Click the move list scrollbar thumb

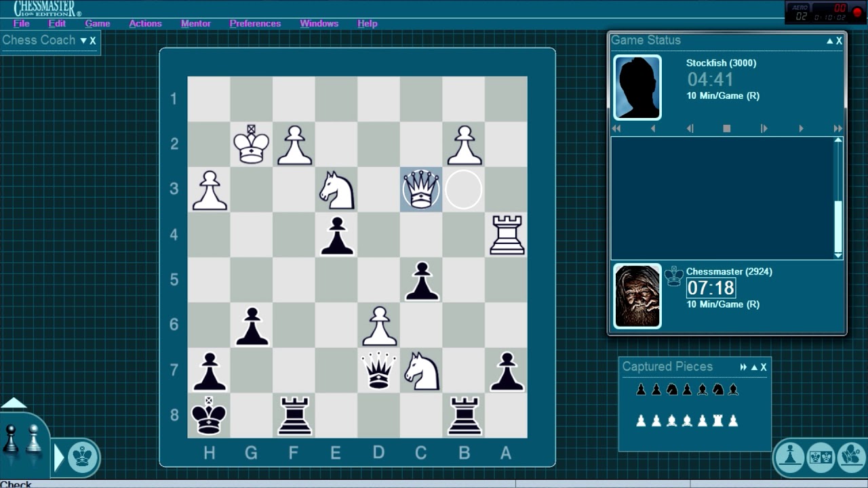click(838, 226)
